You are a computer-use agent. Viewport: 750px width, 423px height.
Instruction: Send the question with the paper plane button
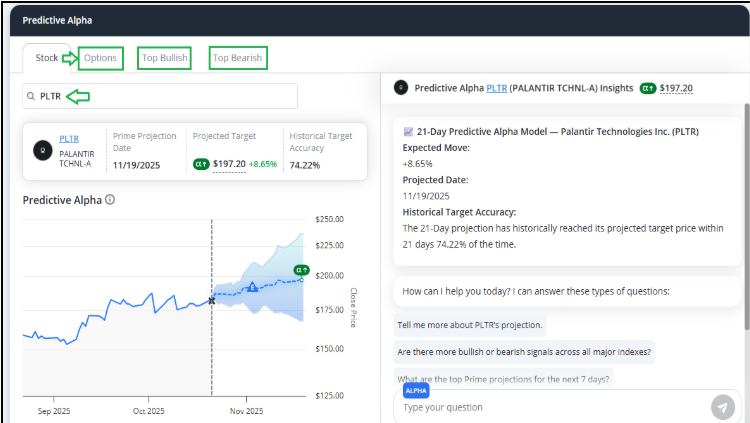(x=723, y=407)
